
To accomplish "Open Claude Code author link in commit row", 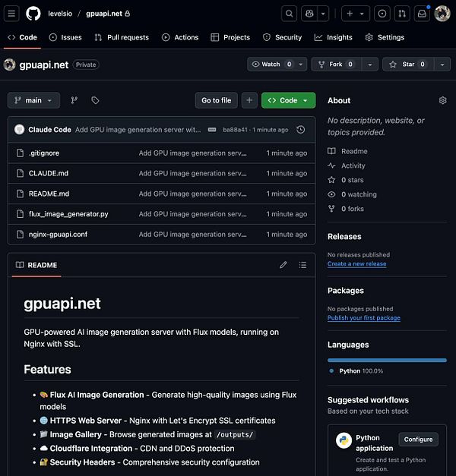I will coord(49,130).
